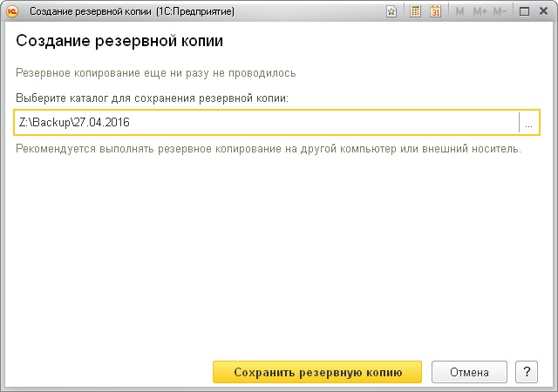This screenshot has height=392, width=558.
Task: Maximize the backup creation window
Action: coord(524,12)
